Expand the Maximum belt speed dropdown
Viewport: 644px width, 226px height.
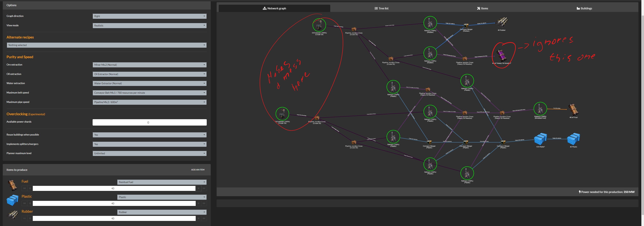point(149,93)
